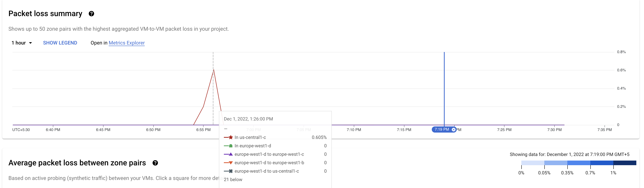Click gray cross icon for europe-west1-d to us-central1-c

(x=231, y=171)
